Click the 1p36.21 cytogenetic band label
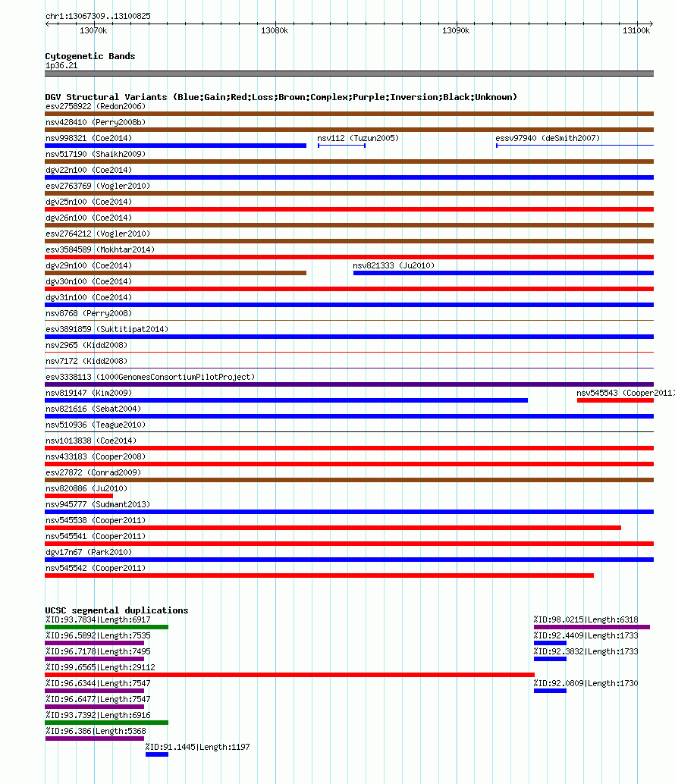The height and width of the screenshot is (784, 675). [61, 65]
